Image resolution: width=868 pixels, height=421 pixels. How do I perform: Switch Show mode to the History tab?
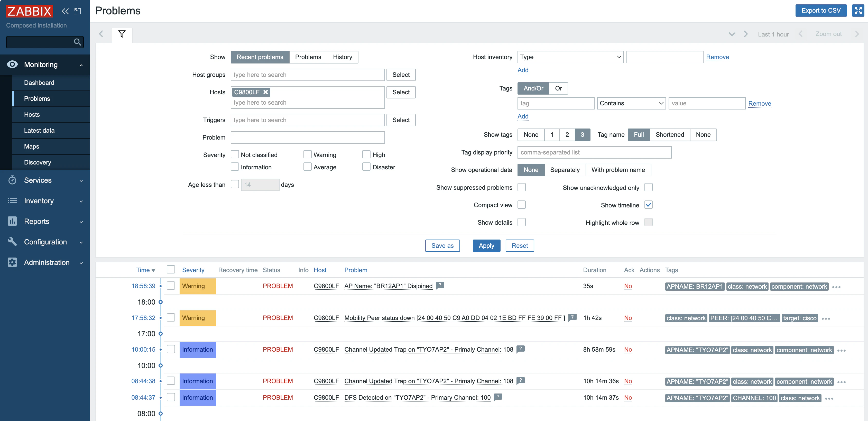pyautogui.click(x=342, y=57)
